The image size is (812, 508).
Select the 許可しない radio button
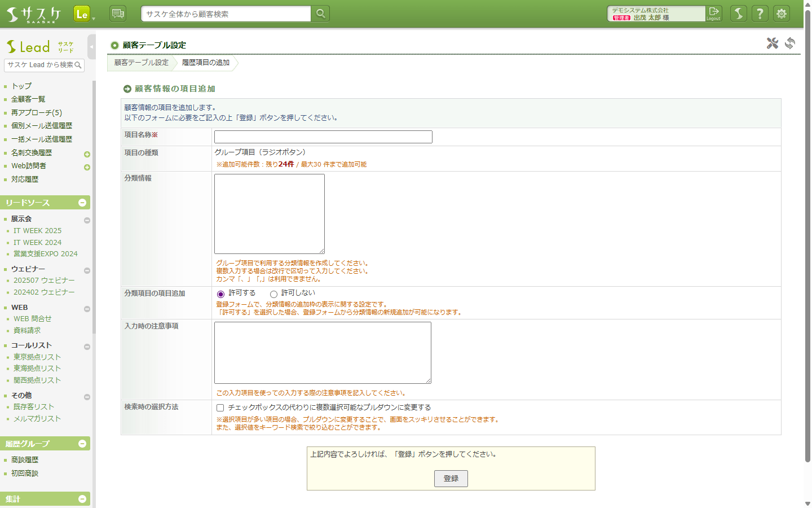[273, 294]
